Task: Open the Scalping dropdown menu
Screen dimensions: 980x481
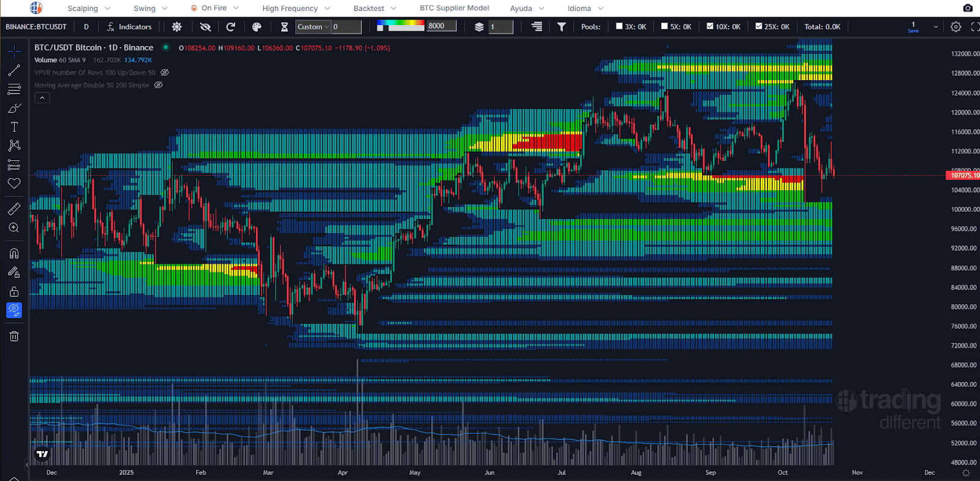Action: tap(89, 9)
